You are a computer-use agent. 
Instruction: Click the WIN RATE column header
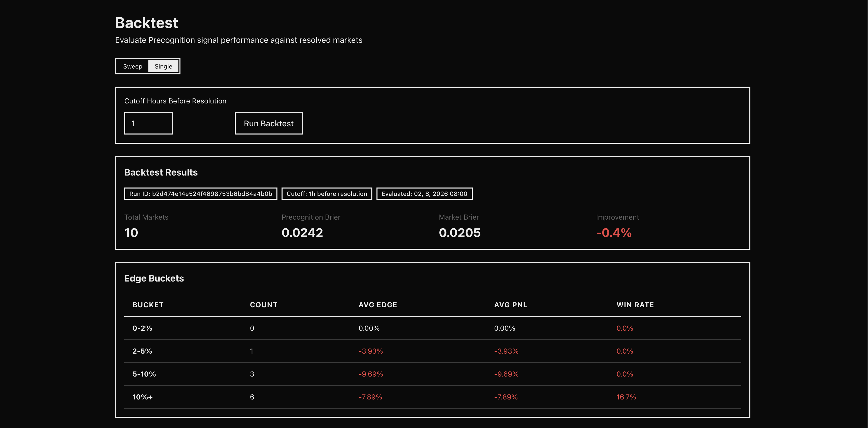tap(635, 305)
